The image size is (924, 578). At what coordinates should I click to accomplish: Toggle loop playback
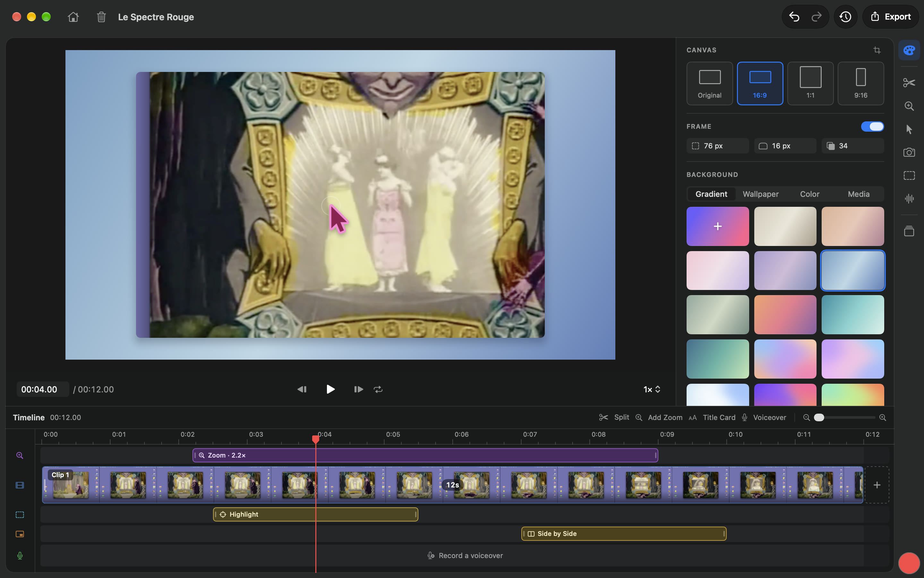click(378, 389)
